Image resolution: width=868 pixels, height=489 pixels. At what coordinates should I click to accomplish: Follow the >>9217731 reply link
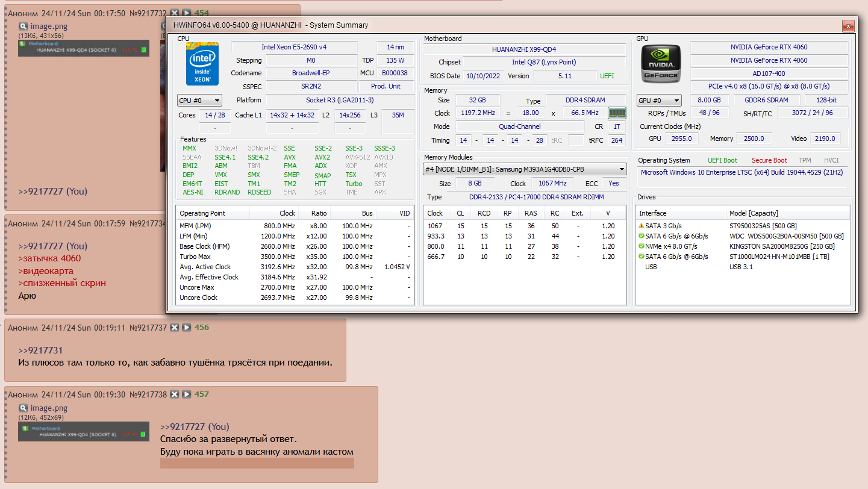click(x=40, y=350)
